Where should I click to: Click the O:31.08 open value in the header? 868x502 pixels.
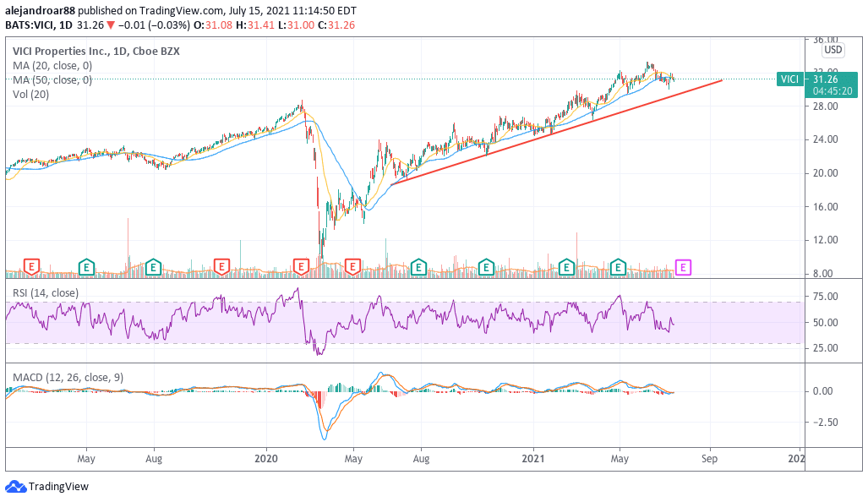click(x=213, y=25)
